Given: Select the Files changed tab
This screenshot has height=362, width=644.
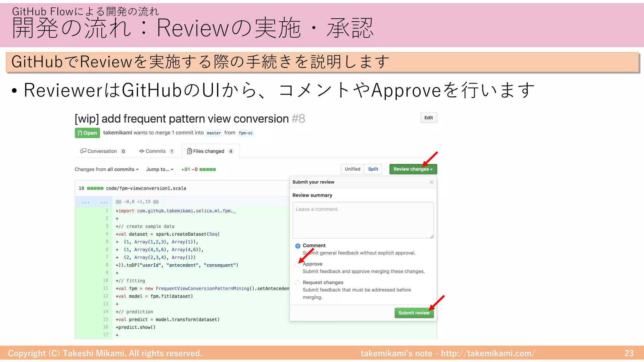Looking at the screenshot, I should [210, 151].
